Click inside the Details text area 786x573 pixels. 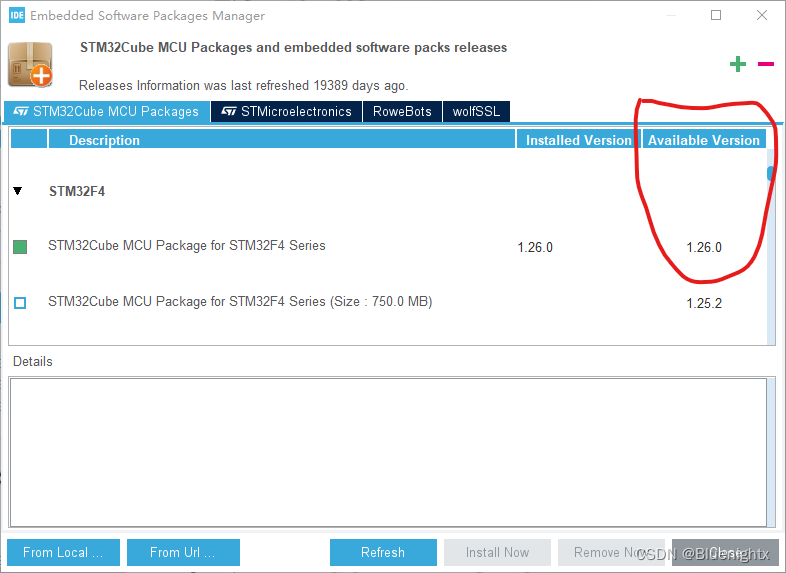[x=388, y=452]
